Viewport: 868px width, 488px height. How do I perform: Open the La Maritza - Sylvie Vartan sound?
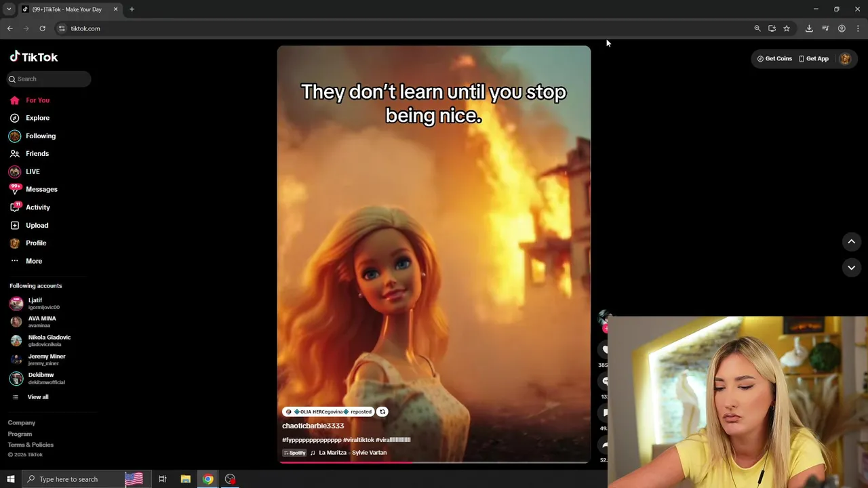coord(353,453)
